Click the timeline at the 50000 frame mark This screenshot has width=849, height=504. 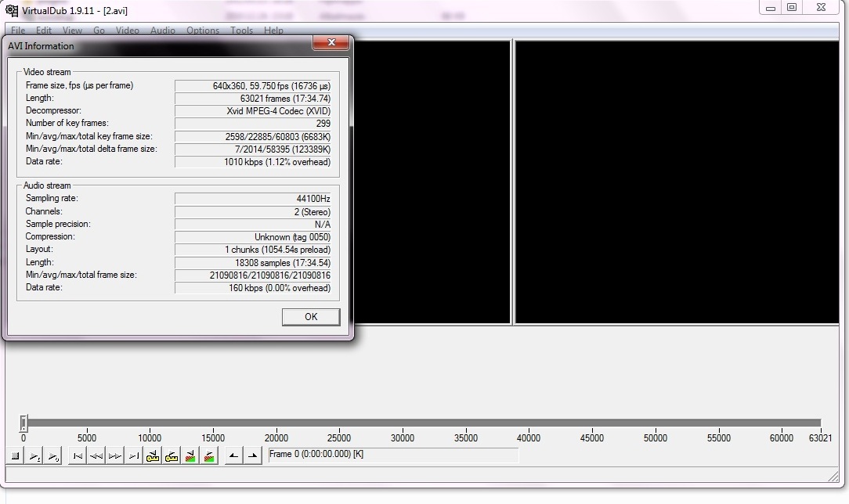[x=656, y=423]
